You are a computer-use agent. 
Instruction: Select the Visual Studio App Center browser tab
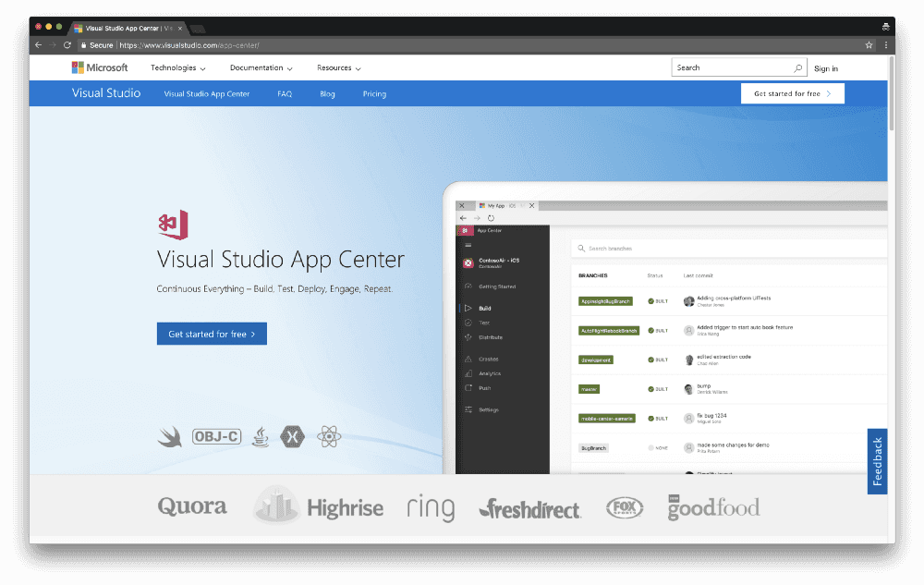click(x=127, y=29)
